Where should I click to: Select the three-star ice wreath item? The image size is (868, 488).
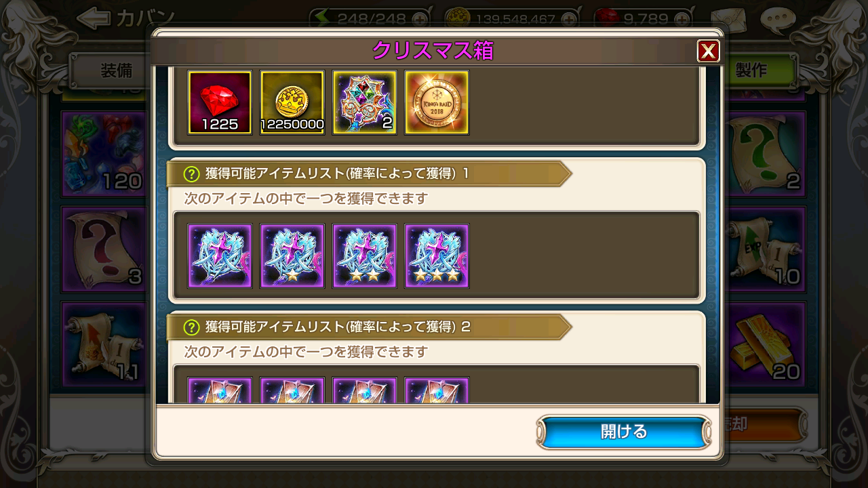click(437, 256)
